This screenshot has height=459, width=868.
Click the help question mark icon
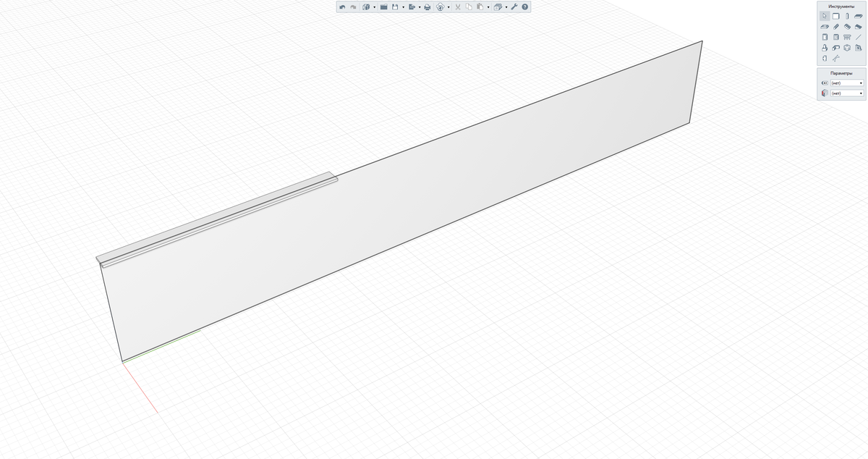[x=524, y=7]
